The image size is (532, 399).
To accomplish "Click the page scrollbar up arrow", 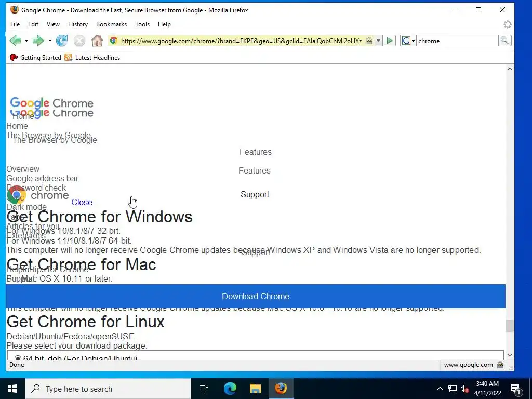I will [x=510, y=69].
